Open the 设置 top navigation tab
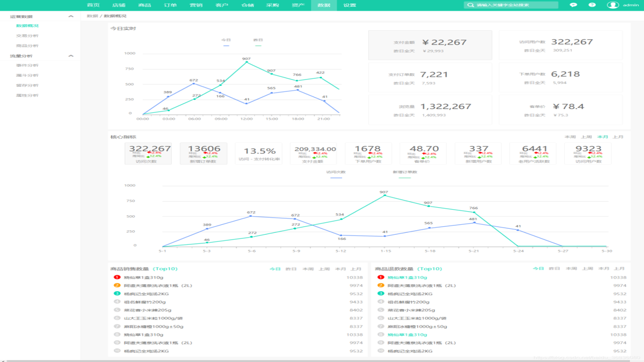Image resolution: width=644 pixels, height=362 pixels. click(349, 5)
